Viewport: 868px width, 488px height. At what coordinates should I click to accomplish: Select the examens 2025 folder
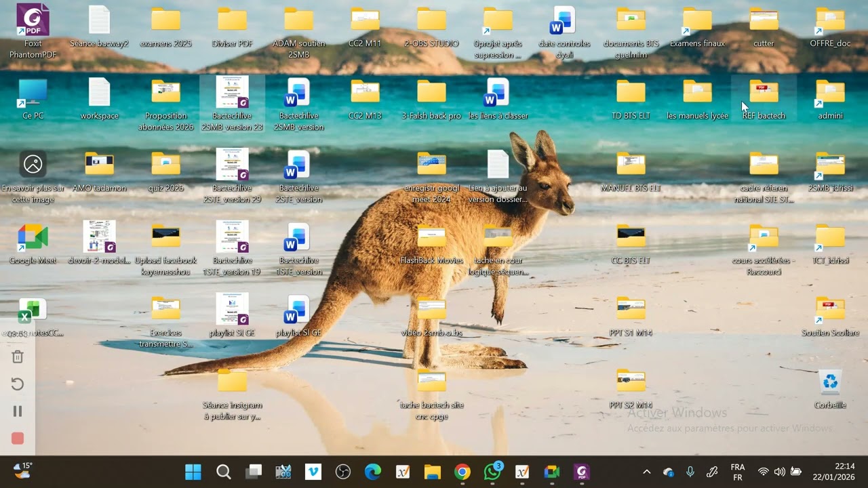[165, 26]
